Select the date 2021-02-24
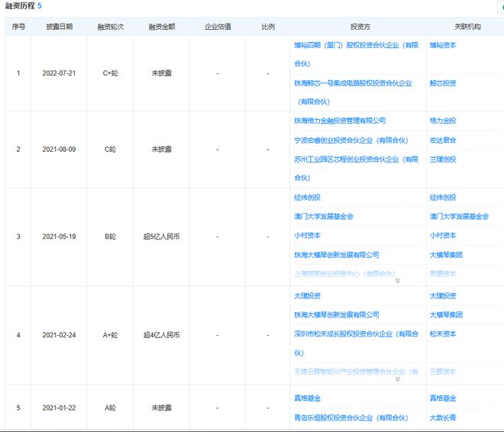The height and width of the screenshot is (432, 504). coord(59,335)
